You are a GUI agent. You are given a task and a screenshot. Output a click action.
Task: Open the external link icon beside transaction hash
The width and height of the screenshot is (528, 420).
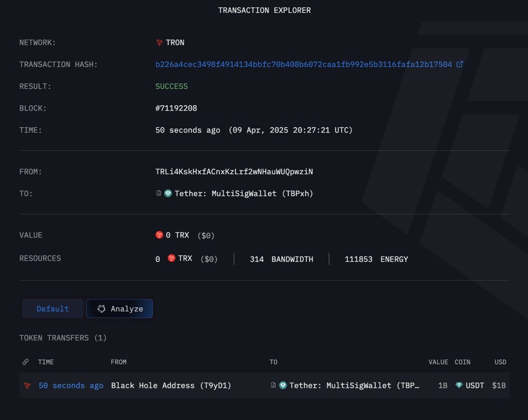tap(459, 64)
